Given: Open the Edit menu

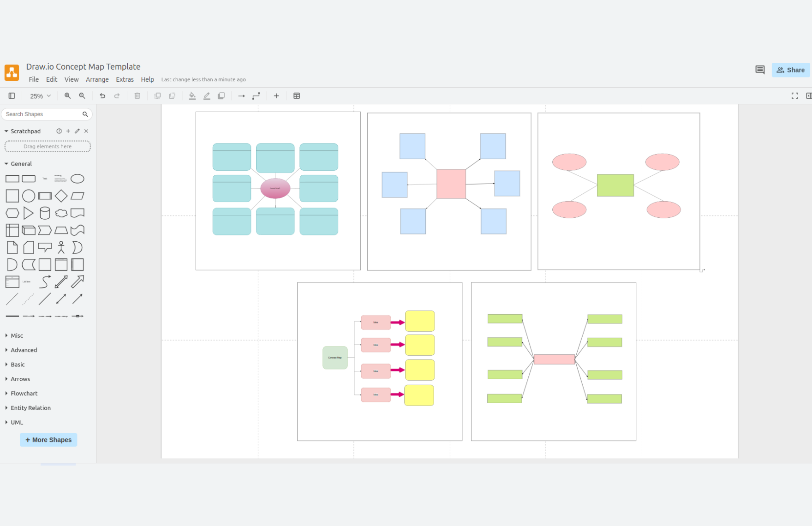Looking at the screenshot, I should point(52,79).
